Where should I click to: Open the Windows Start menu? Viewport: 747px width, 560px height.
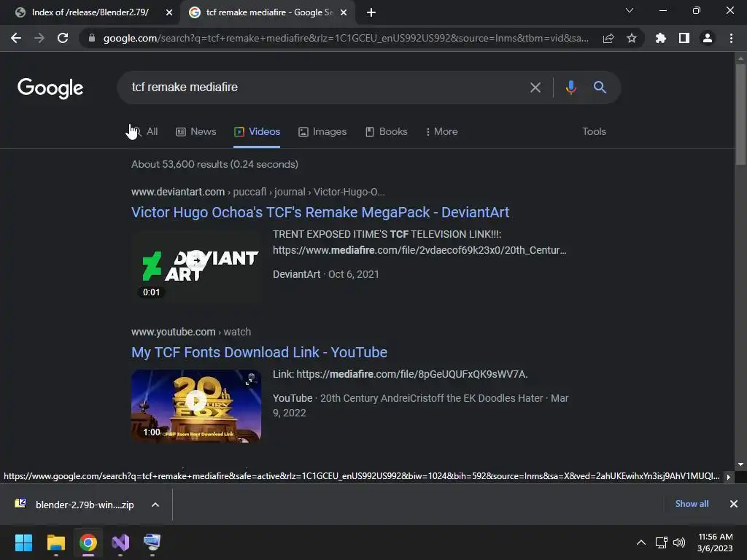click(23, 542)
